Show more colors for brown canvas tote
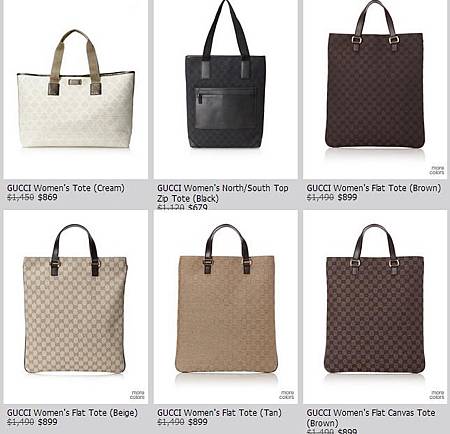450x434 pixels. 436,395
